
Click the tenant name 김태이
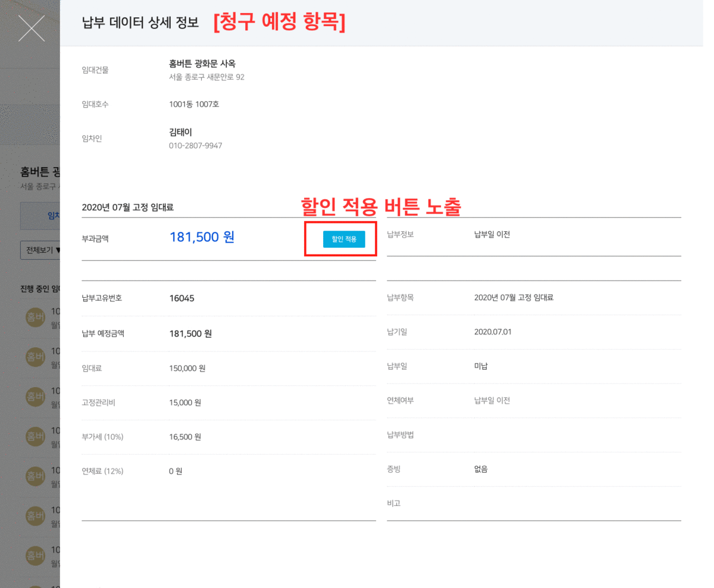click(x=180, y=132)
